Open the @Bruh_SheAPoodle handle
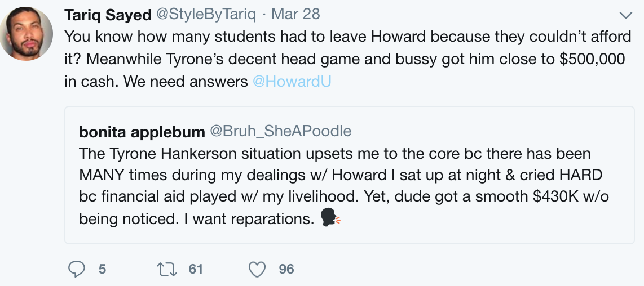Viewport: 644px width, 286px height. (x=280, y=132)
